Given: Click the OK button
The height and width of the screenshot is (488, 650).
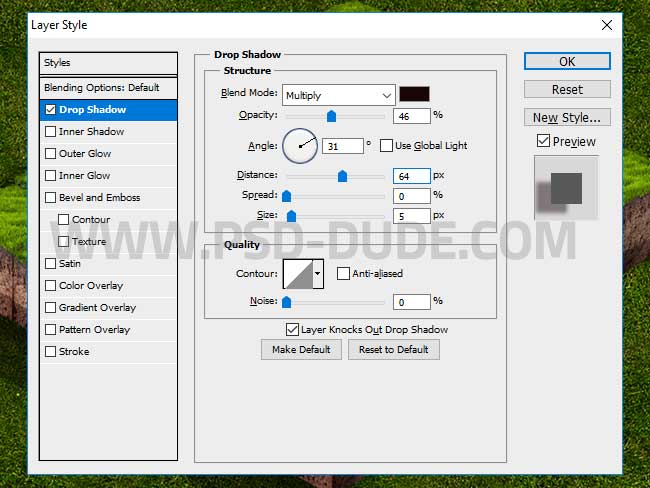Looking at the screenshot, I should [x=567, y=61].
